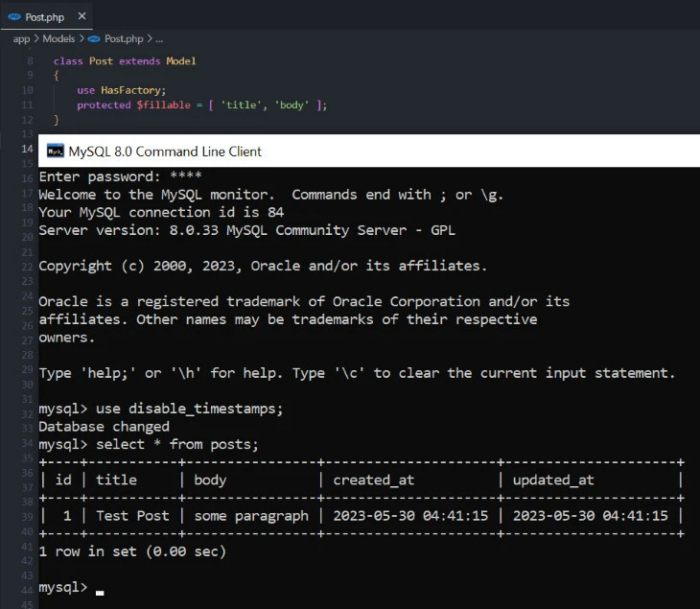Click the MySQL 8.0 Command Line Client title

[x=165, y=151]
